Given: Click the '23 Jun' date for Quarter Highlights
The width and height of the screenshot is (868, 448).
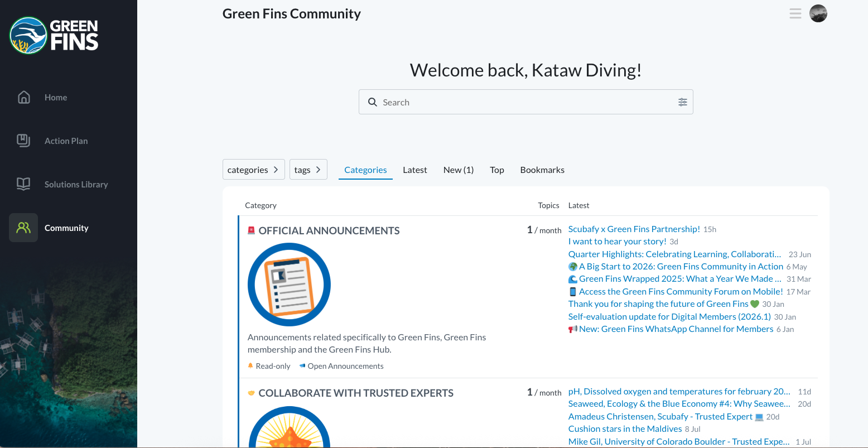Looking at the screenshot, I should pyautogui.click(x=800, y=254).
